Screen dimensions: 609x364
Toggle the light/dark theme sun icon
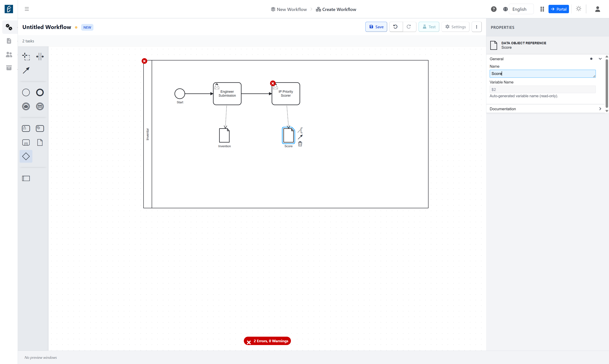click(x=578, y=9)
